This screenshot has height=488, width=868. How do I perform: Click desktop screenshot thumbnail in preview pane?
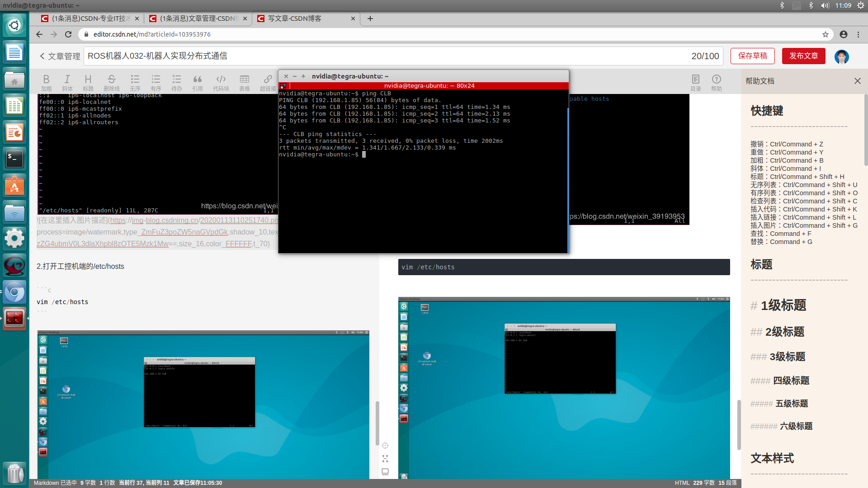coord(564,388)
